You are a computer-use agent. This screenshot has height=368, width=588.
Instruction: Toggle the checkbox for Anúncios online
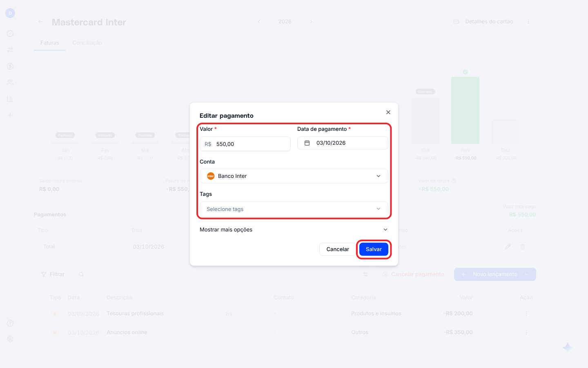(x=40, y=332)
